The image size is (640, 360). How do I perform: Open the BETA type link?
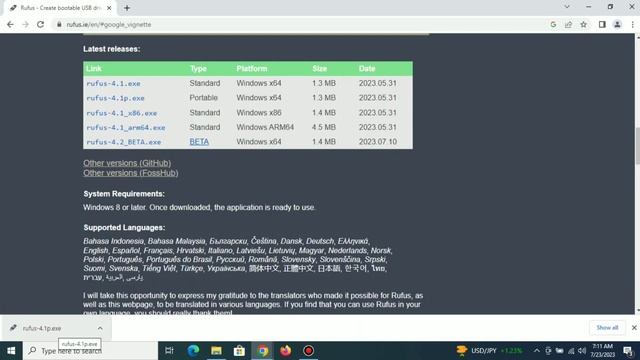point(199,142)
